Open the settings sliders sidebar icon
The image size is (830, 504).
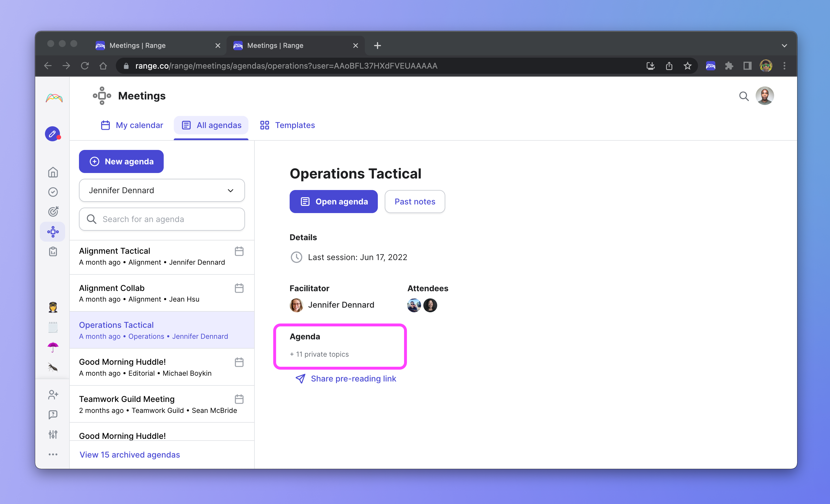53,434
